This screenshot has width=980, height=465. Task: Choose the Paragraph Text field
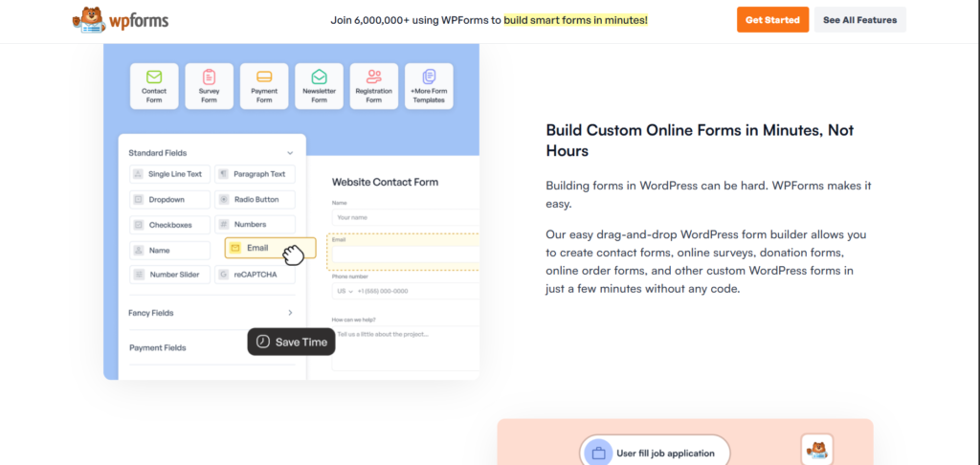pos(255,174)
